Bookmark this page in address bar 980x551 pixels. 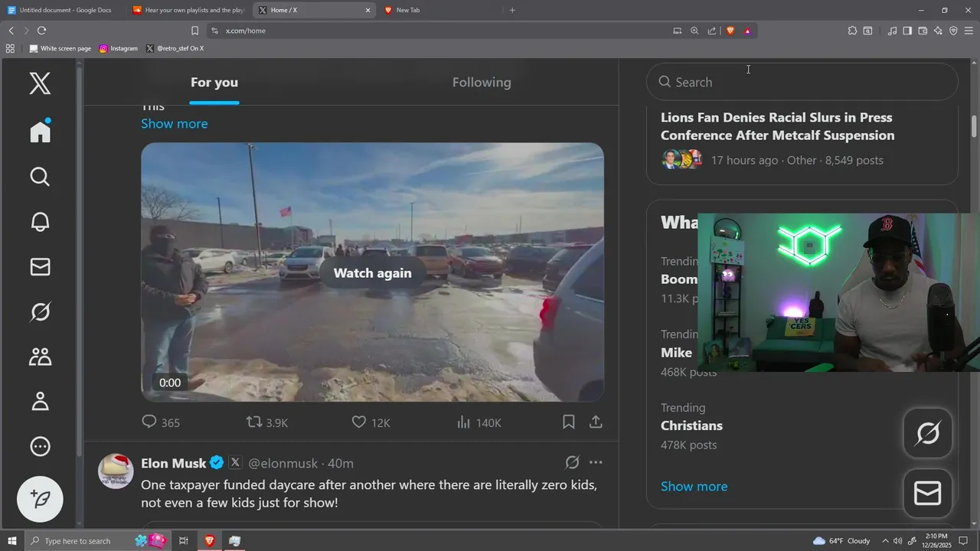(x=194, y=31)
